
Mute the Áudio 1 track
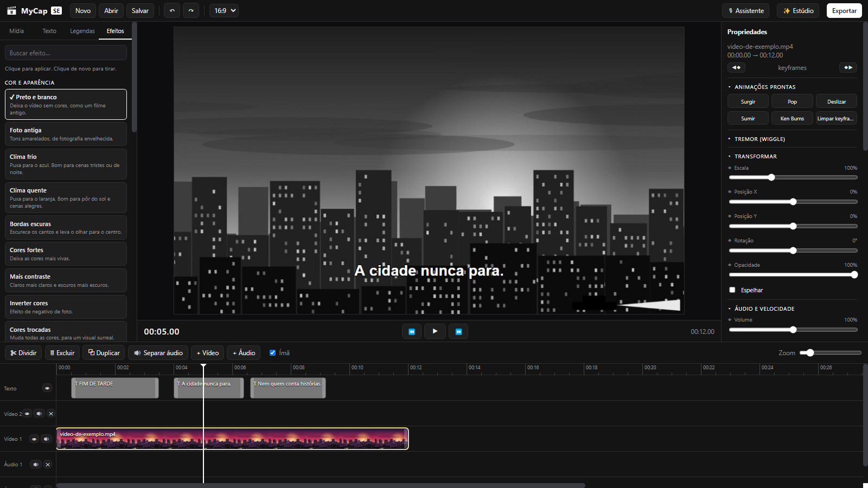pyautogui.click(x=36, y=465)
